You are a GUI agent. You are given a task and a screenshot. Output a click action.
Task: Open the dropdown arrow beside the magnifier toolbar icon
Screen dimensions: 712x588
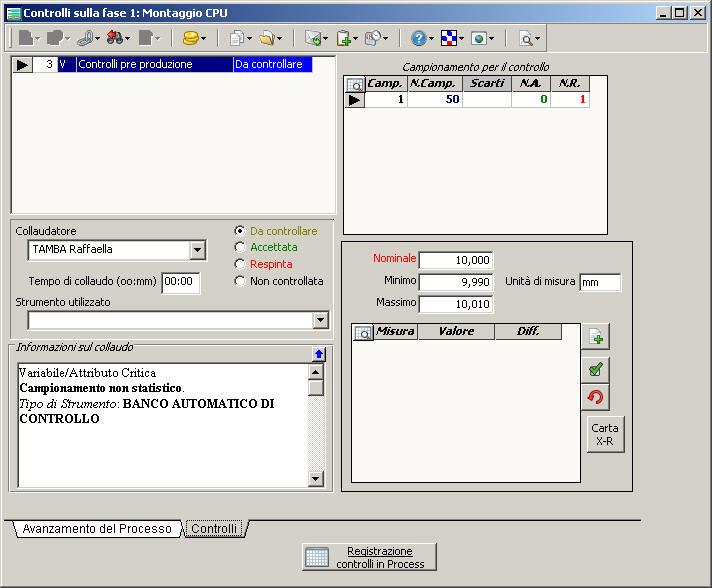coord(538,39)
